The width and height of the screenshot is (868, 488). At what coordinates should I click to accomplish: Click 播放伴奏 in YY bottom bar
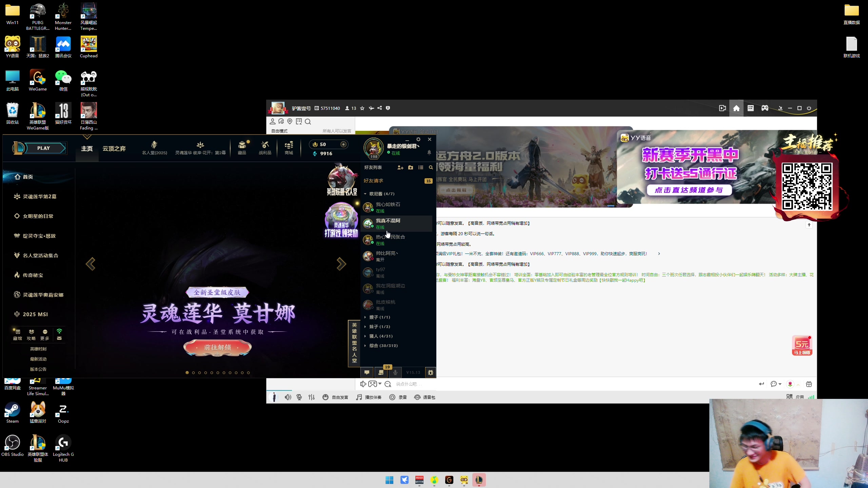(x=369, y=397)
